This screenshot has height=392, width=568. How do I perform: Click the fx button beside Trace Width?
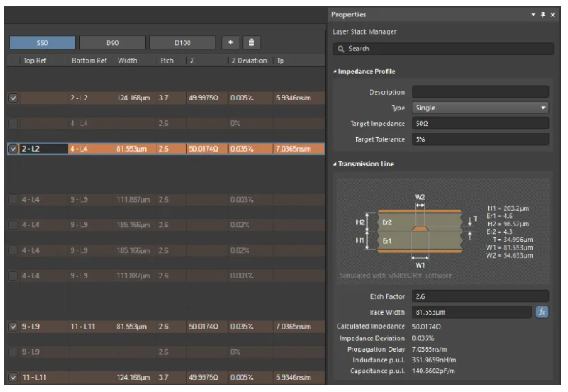(x=542, y=312)
